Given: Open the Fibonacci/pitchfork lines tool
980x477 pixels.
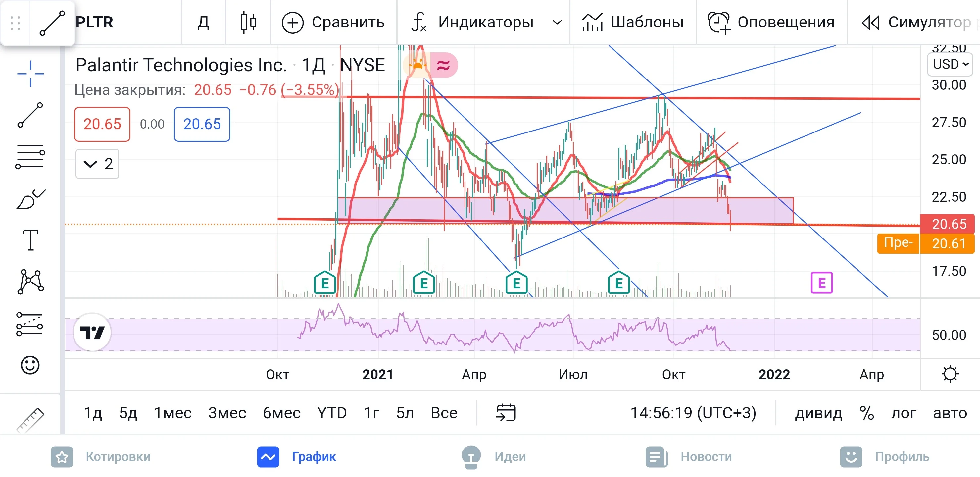Looking at the screenshot, I should pyautogui.click(x=30, y=156).
